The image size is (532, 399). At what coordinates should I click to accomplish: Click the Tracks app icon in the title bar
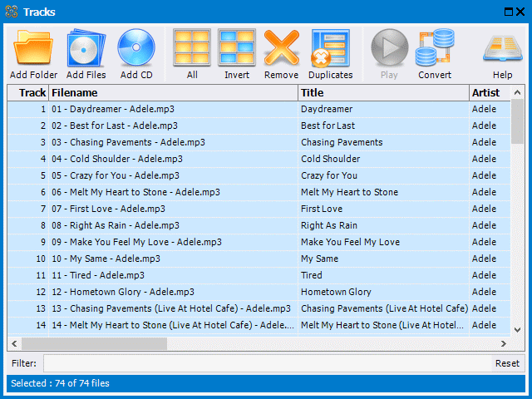12,12
